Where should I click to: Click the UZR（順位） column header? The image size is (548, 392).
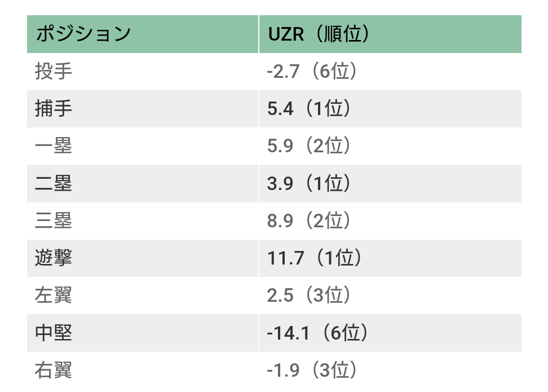click(390, 34)
